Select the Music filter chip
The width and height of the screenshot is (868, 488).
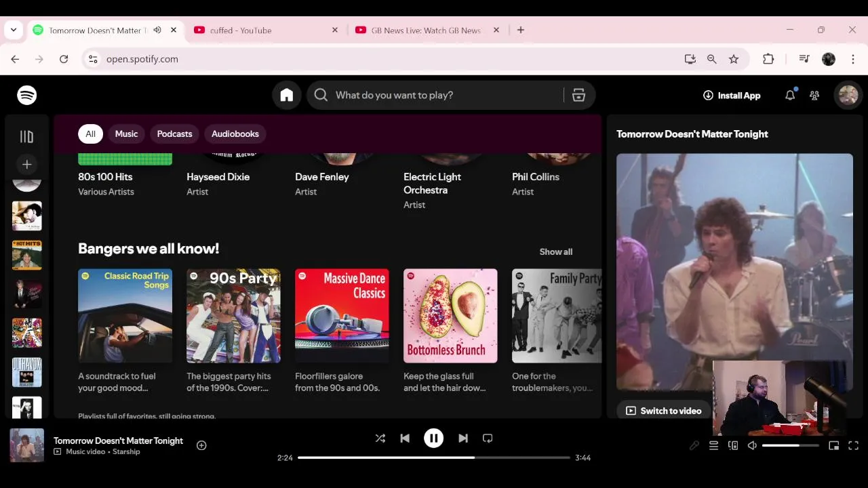[x=126, y=134]
